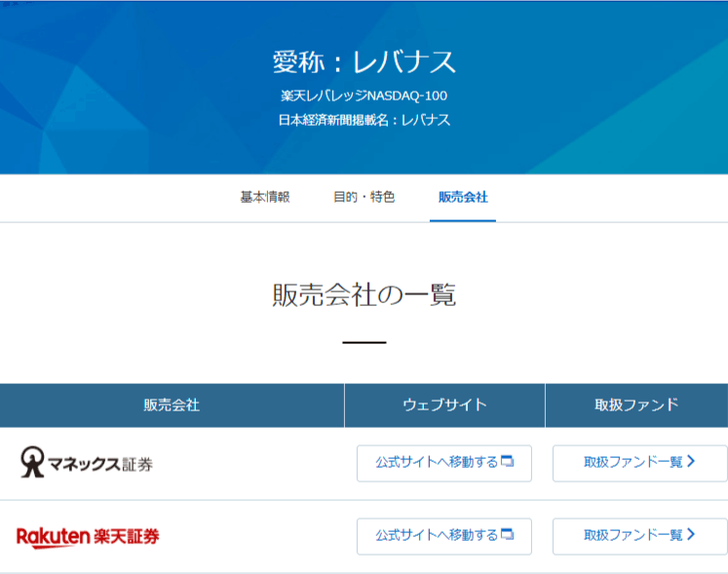Click chevron arrow in マネックス証券 fund list button

(x=691, y=461)
